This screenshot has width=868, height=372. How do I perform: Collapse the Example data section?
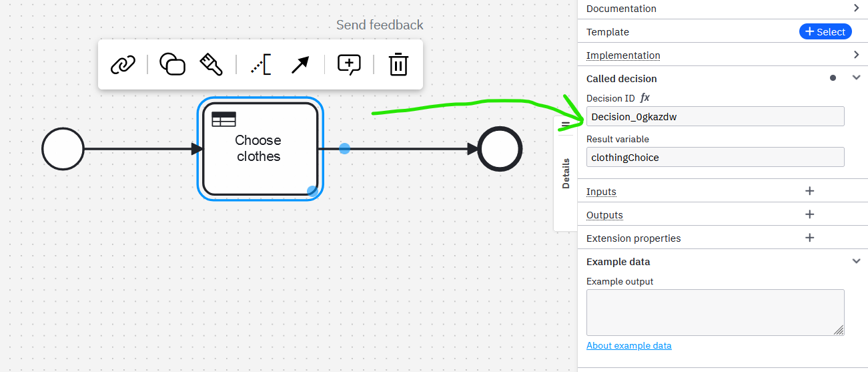857,261
